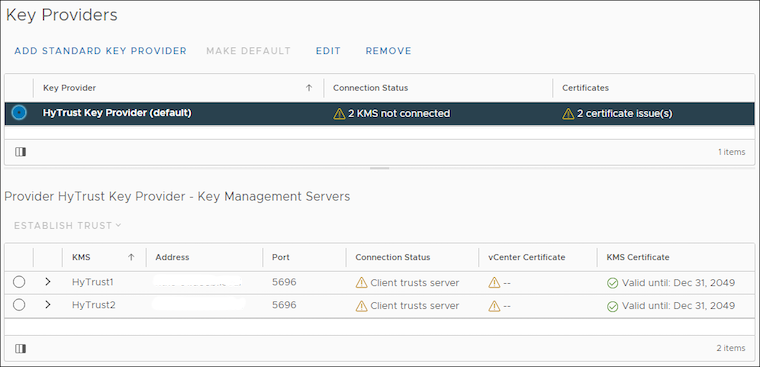The width and height of the screenshot is (760, 367).
Task: Click the column picker icon in Key Management Servers footer
Action: click(x=20, y=349)
